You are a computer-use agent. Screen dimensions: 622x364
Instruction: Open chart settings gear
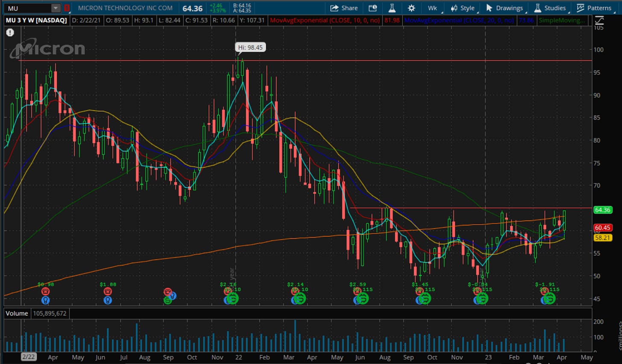click(x=411, y=8)
